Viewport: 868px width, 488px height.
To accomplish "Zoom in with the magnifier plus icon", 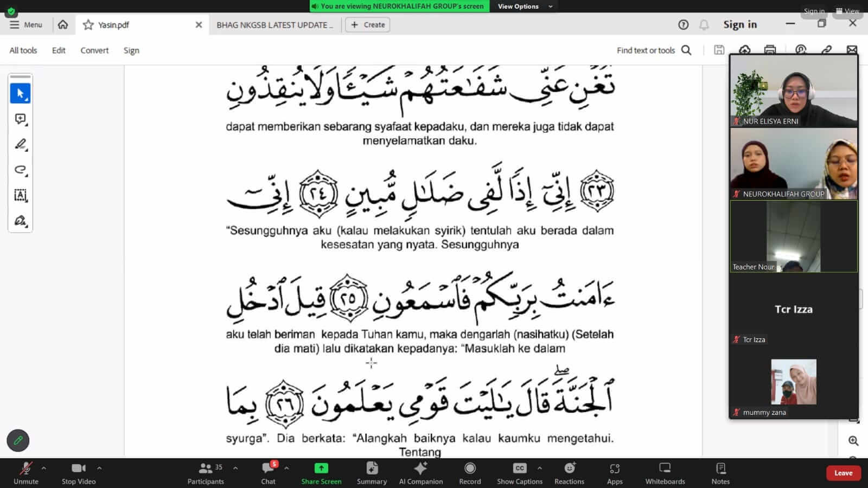I will 853,441.
